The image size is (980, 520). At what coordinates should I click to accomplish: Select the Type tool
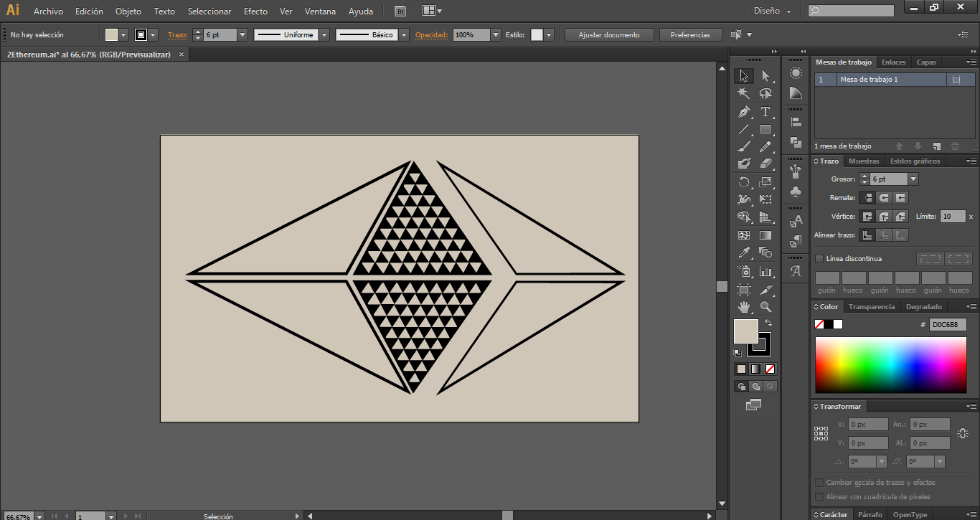(765, 112)
